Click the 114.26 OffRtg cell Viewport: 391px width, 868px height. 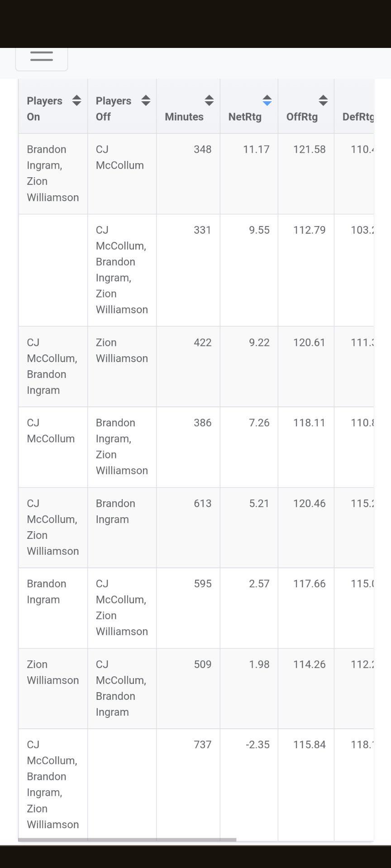pyautogui.click(x=306, y=689)
